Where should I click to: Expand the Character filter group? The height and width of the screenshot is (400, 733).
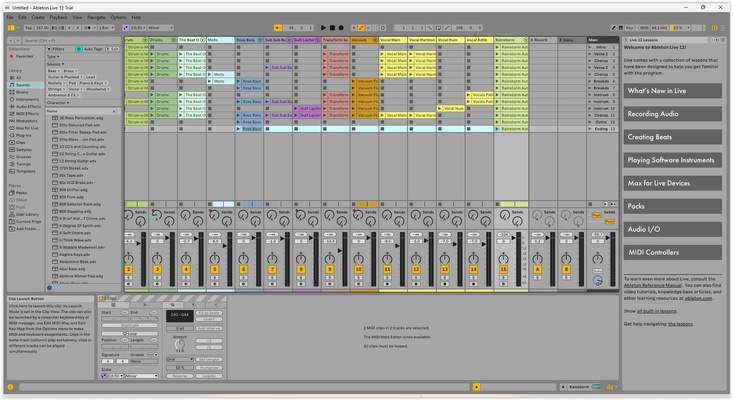click(57, 103)
